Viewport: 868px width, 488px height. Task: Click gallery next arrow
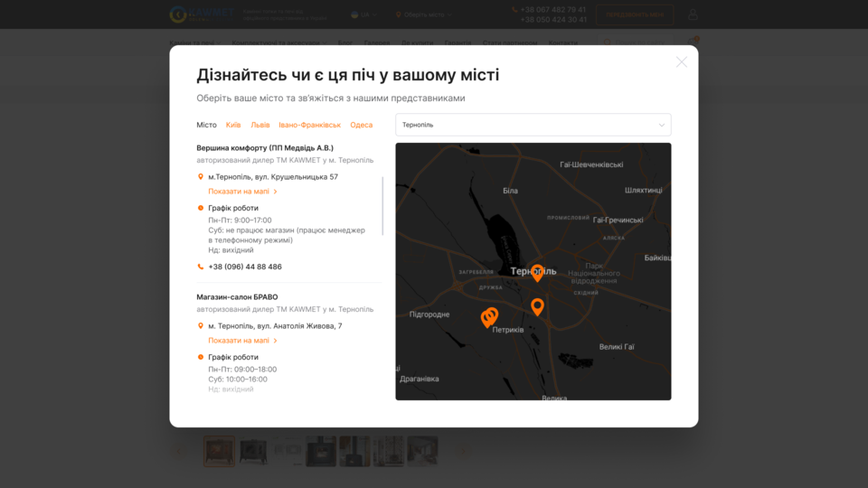pos(463,452)
